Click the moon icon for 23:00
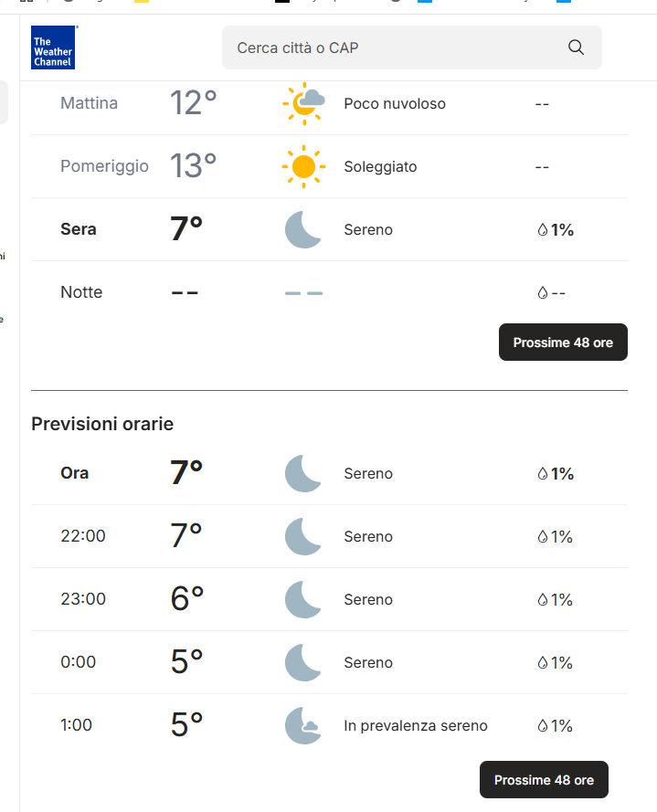The image size is (657, 812). (303, 599)
